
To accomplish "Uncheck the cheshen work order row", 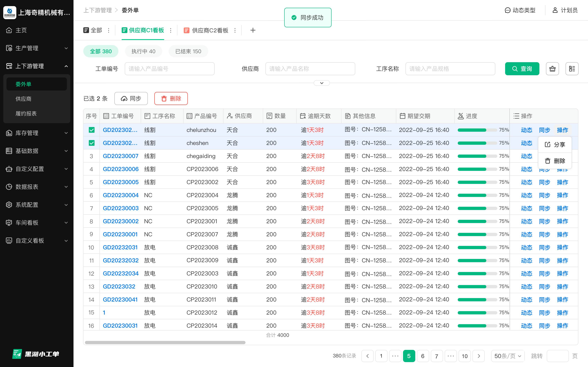I will (92, 143).
